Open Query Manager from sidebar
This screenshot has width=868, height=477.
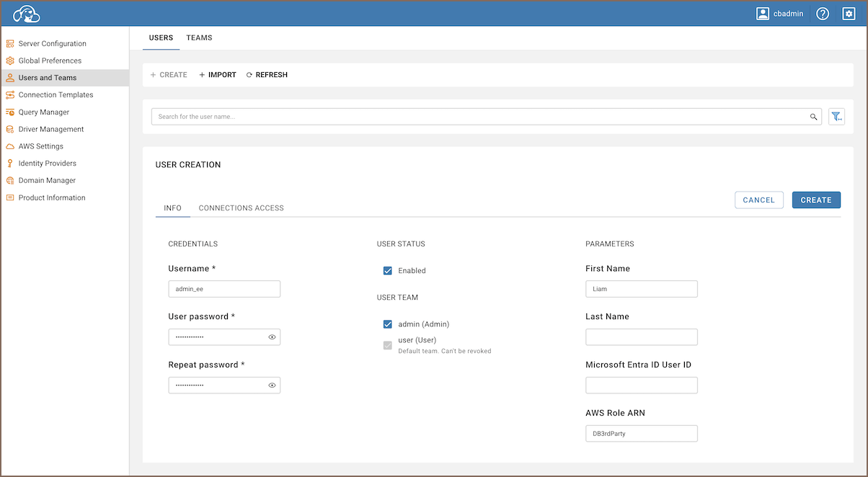43,112
